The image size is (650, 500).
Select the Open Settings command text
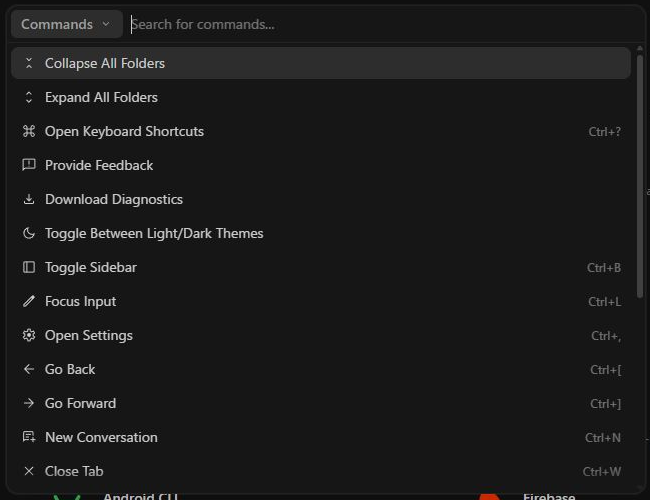[x=89, y=336]
